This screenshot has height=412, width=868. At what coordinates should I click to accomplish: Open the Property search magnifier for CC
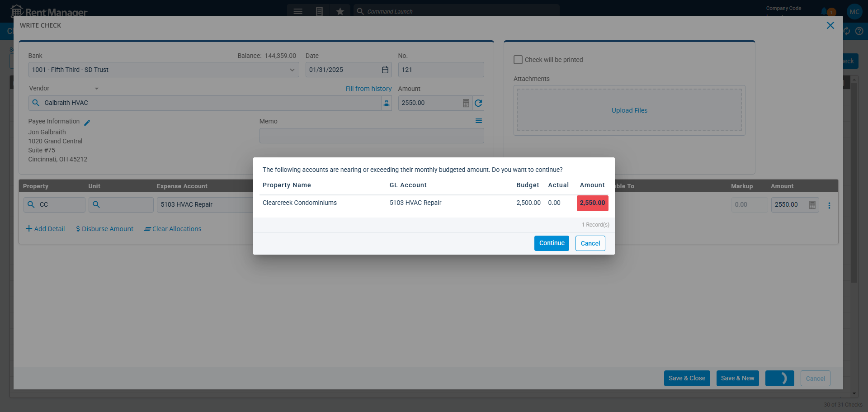pos(31,204)
